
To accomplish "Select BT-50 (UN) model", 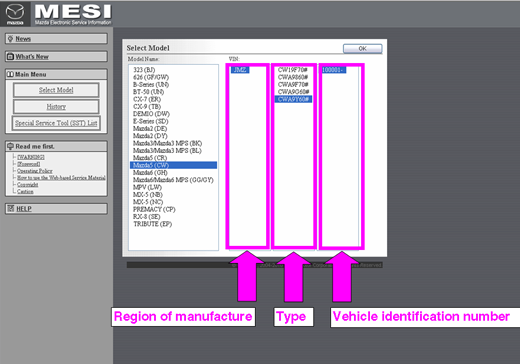I will click(148, 92).
